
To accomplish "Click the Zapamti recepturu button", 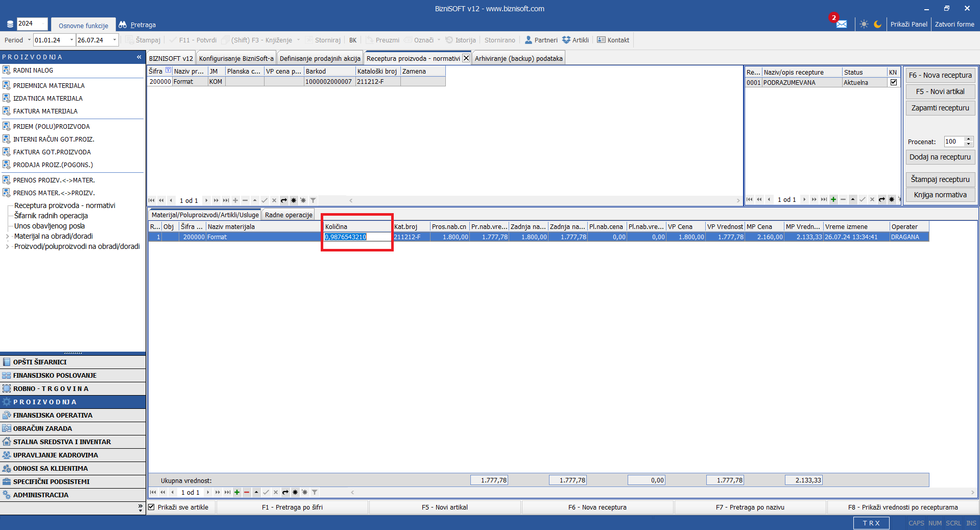I will [x=940, y=108].
